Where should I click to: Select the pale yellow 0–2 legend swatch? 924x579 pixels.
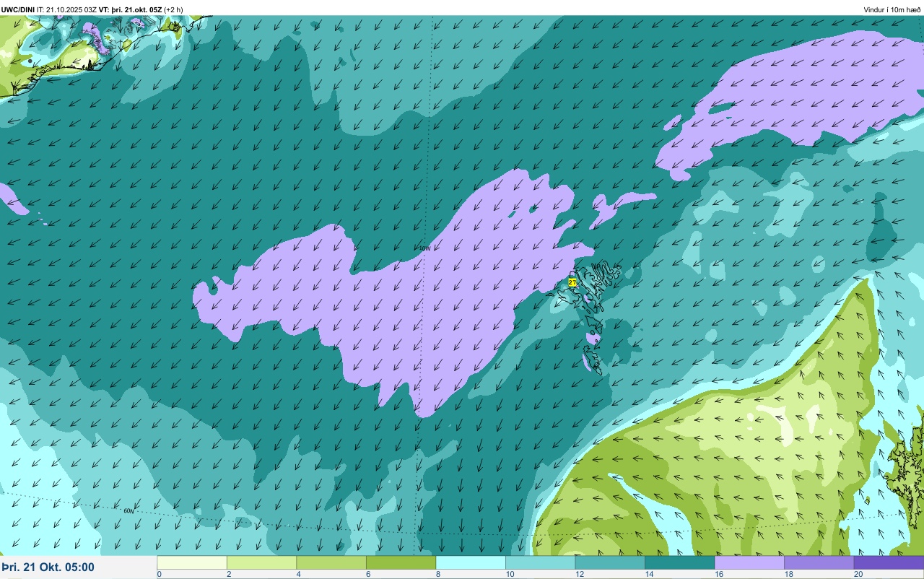click(x=192, y=562)
